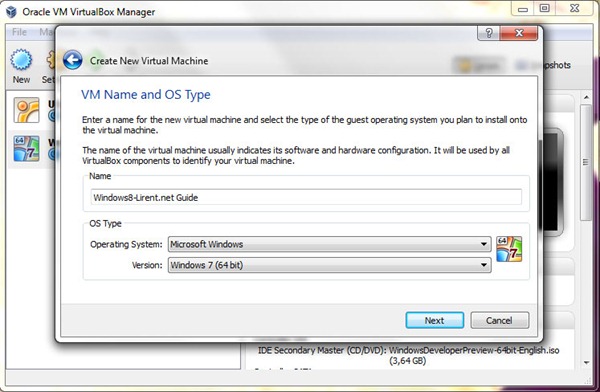Click the scrollbar up arrow at top right
Screen dimensions: 600x392
tap(586, 98)
